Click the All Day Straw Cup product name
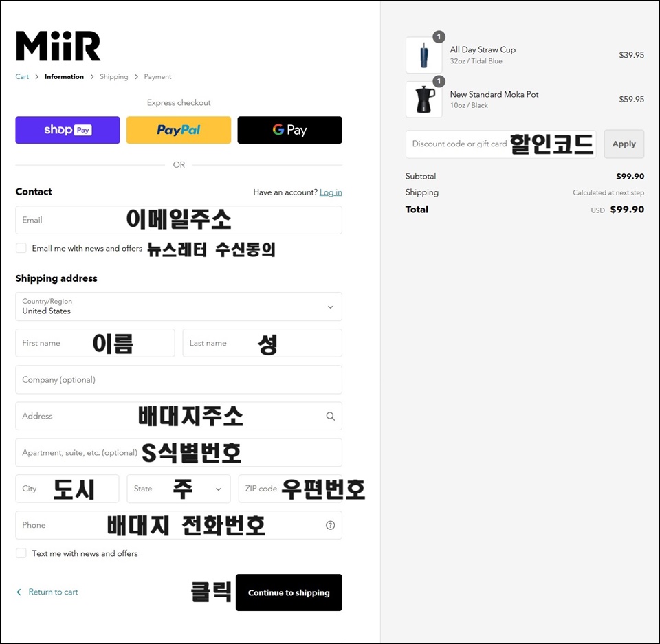The width and height of the screenshot is (660, 644). [x=483, y=49]
